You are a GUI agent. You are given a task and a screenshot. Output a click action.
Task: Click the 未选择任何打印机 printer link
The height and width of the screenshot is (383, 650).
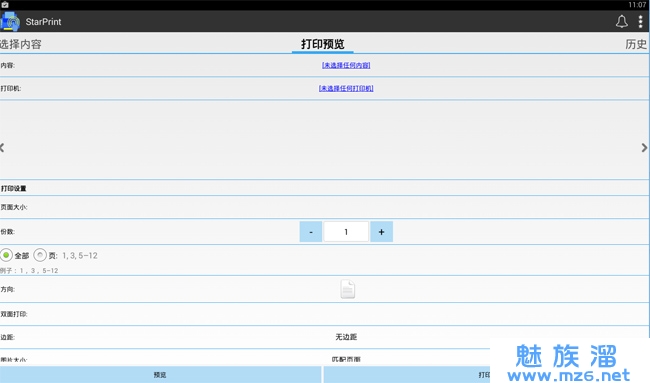346,88
